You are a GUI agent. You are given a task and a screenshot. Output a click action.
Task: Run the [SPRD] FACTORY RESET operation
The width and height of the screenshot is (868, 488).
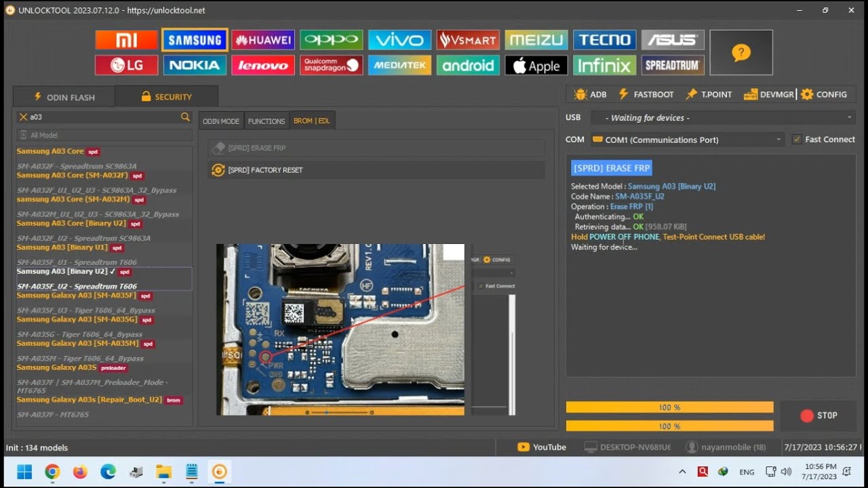pos(376,170)
